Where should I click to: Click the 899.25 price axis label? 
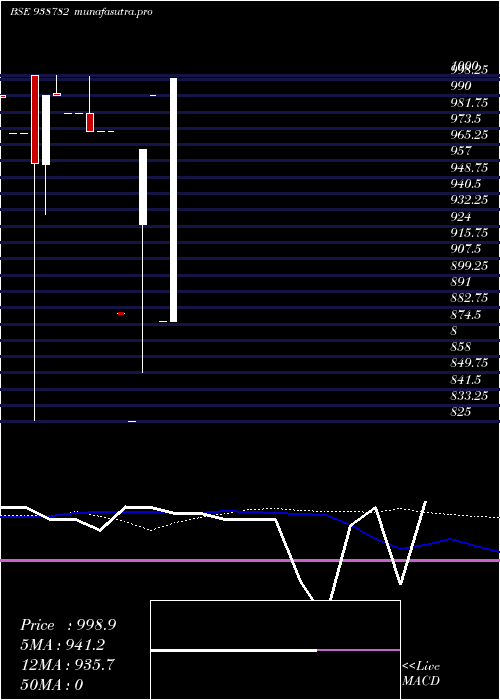pyautogui.click(x=469, y=265)
